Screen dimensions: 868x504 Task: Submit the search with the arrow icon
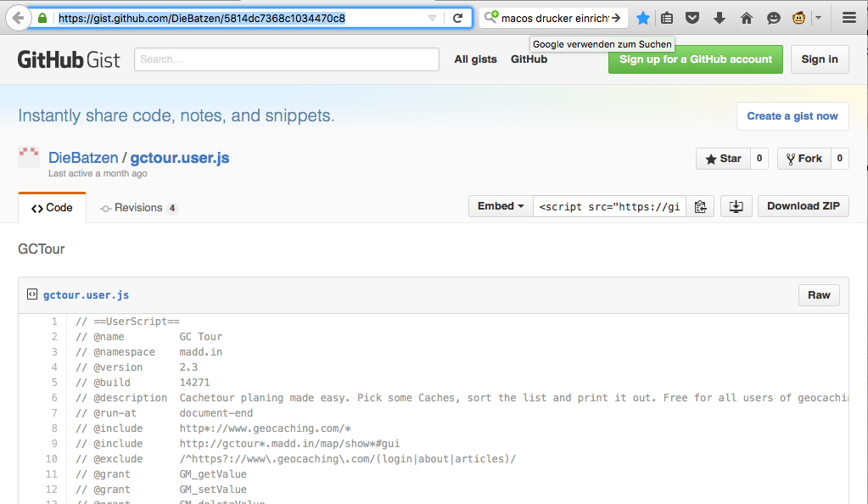[616, 18]
